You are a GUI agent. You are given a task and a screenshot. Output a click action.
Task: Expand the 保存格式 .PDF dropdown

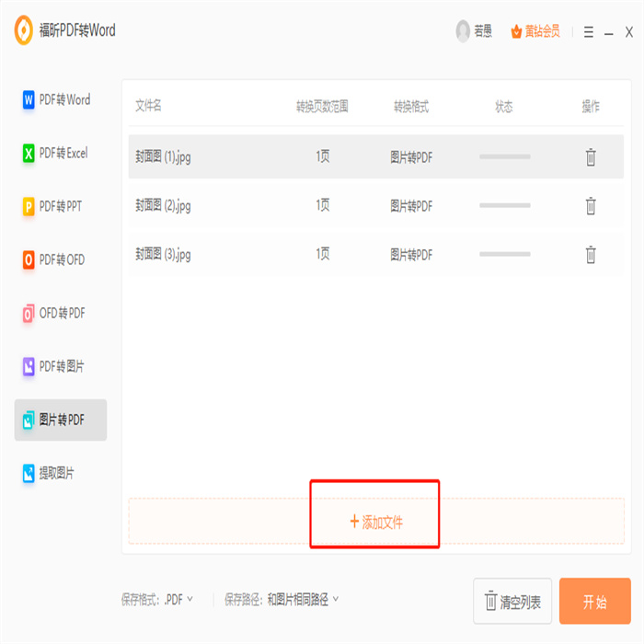pos(179,600)
